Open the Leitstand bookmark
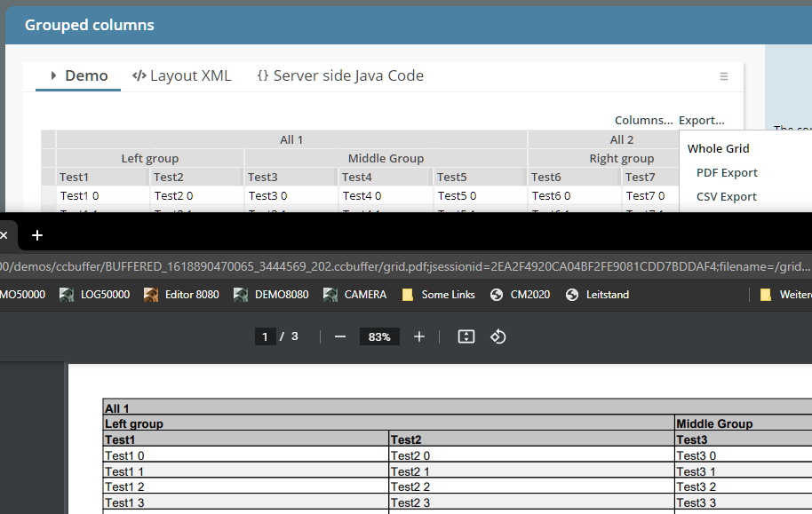 point(597,295)
